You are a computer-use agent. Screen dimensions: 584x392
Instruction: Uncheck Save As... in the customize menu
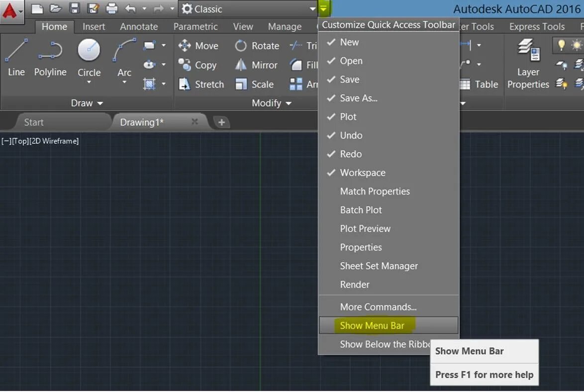coord(389,98)
